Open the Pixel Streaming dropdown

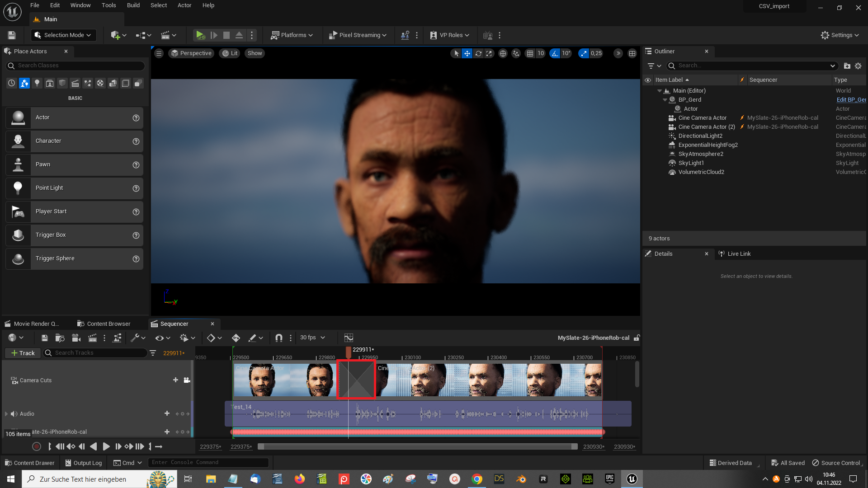coord(358,35)
